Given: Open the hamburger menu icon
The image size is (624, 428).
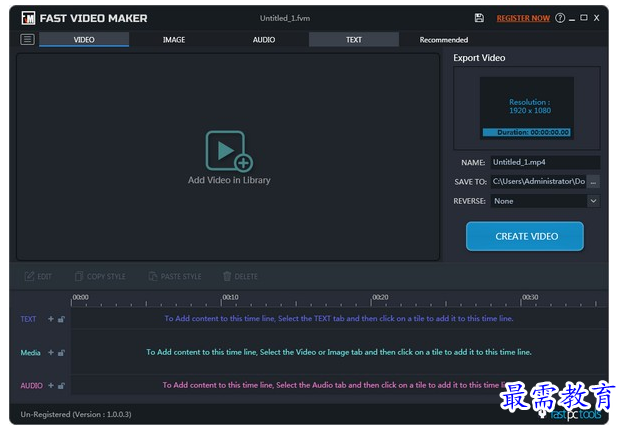Looking at the screenshot, I should point(27,39).
